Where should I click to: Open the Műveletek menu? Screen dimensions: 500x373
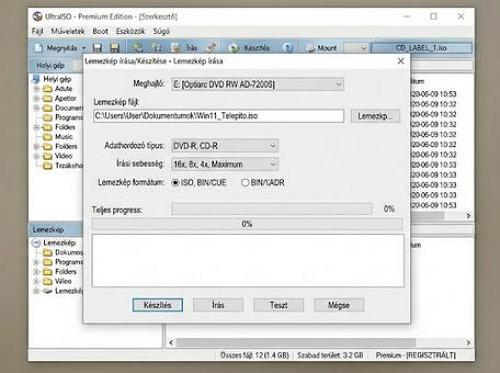pos(68,31)
